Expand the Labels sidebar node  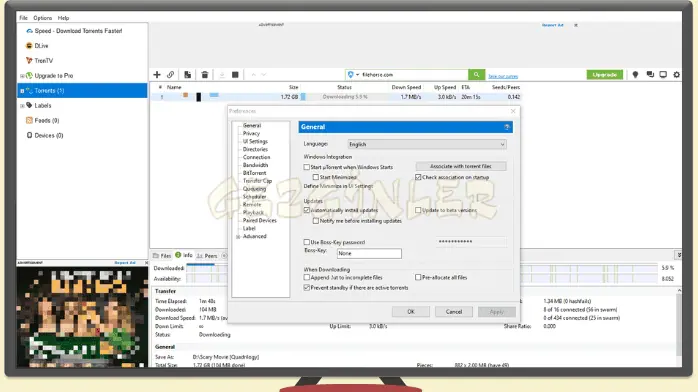pos(22,106)
